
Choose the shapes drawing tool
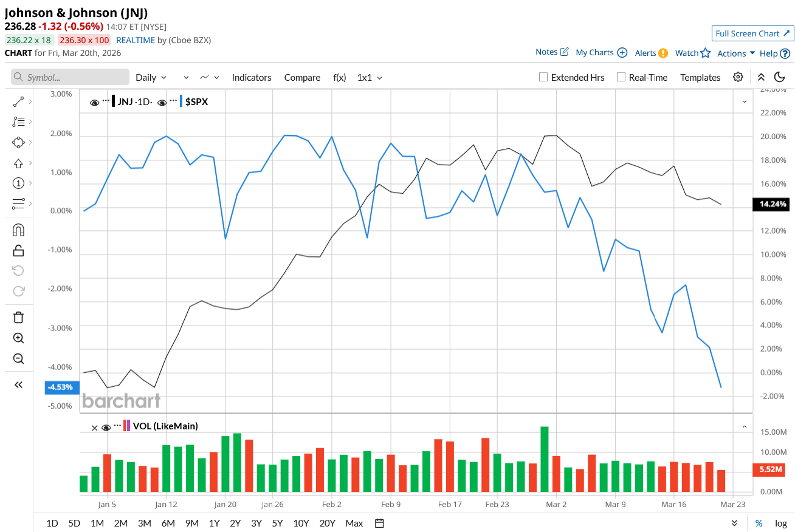(x=18, y=142)
